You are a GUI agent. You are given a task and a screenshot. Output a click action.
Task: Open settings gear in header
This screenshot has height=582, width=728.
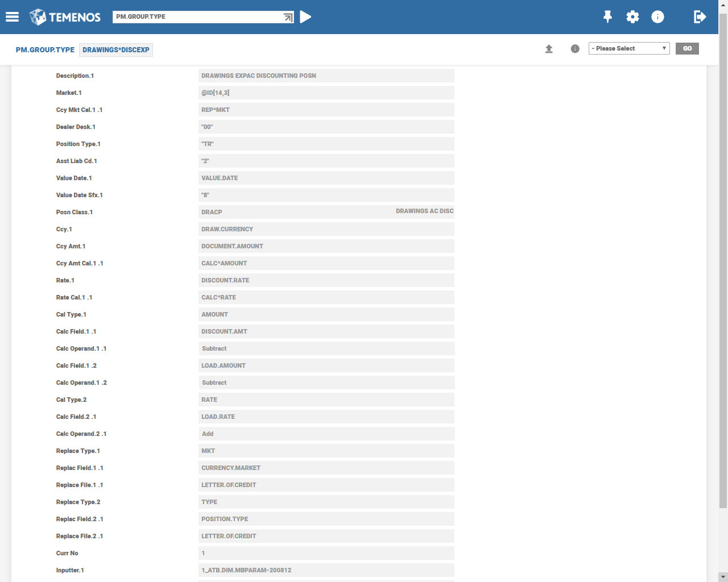coord(632,17)
